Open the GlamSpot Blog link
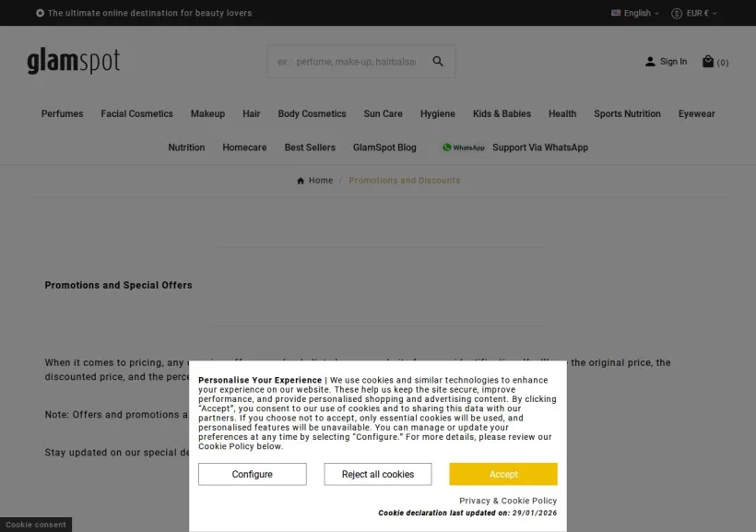Screen dimensions: 756x532 pyautogui.click(x=384, y=148)
